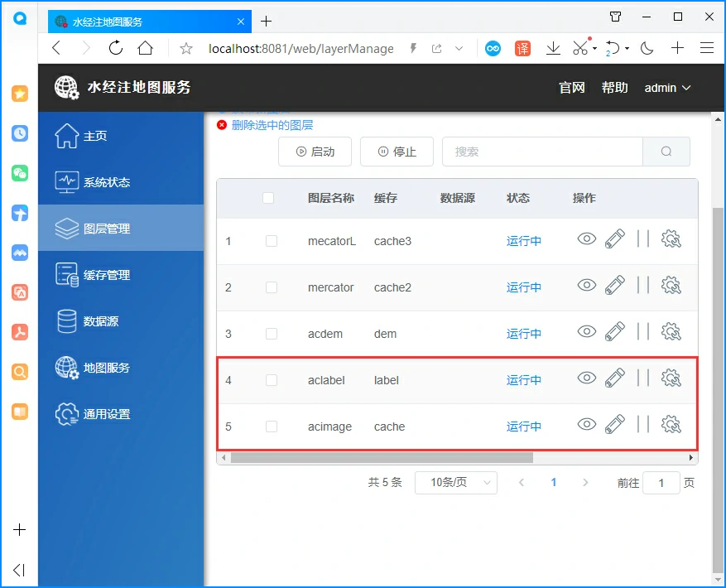Open a new browser tab with plus
The height and width of the screenshot is (588, 726).
pyautogui.click(x=267, y=21)
